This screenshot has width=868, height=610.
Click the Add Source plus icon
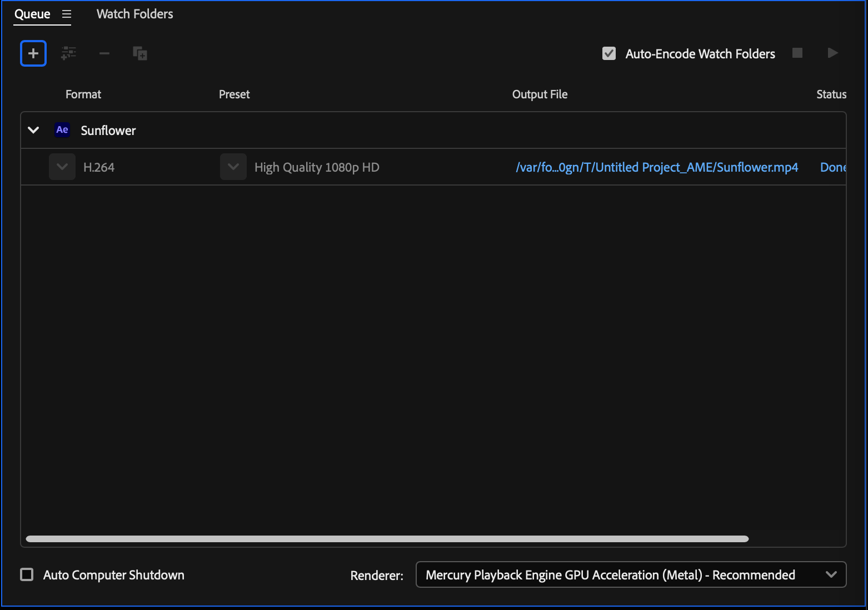(x=33, y=53)
